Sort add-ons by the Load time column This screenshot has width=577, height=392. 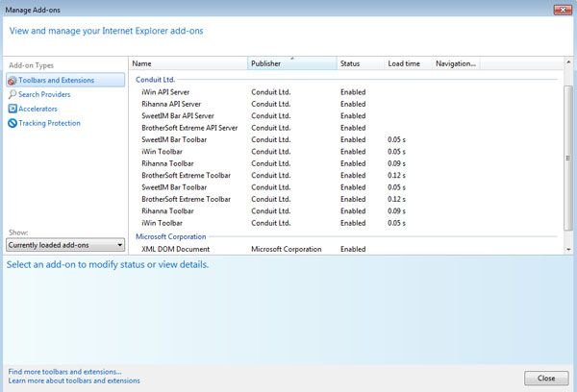click(x=409, y=63)
